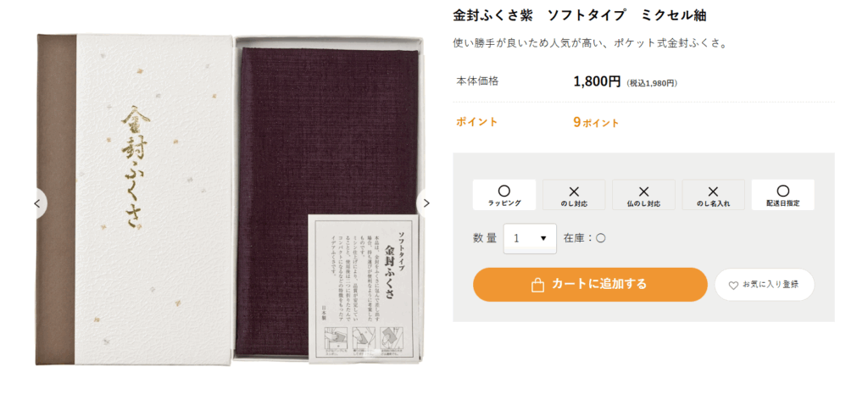Click お気に入り登録 button text
Screen dimensions: 868x400
pos(771,285)
